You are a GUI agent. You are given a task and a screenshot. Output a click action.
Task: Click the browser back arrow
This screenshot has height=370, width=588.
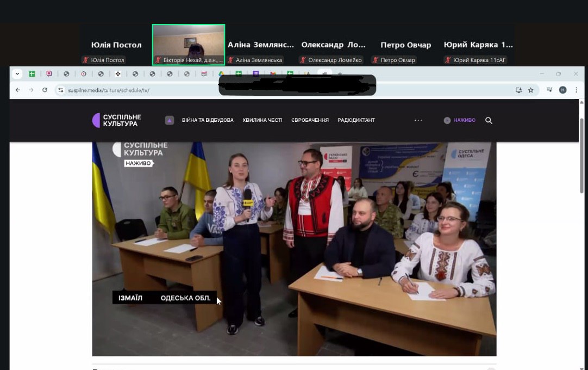click(18, 90)
